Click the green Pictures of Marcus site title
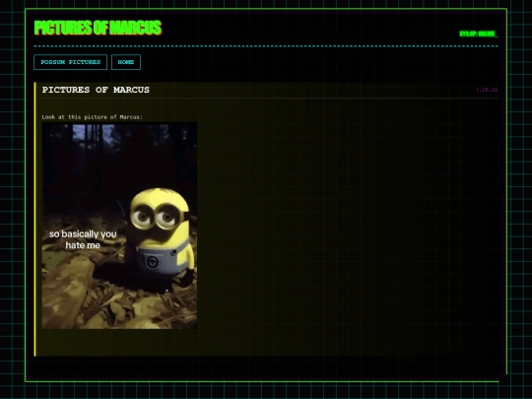The height and width of the screenshot is (399, 532). pos(99,28)
